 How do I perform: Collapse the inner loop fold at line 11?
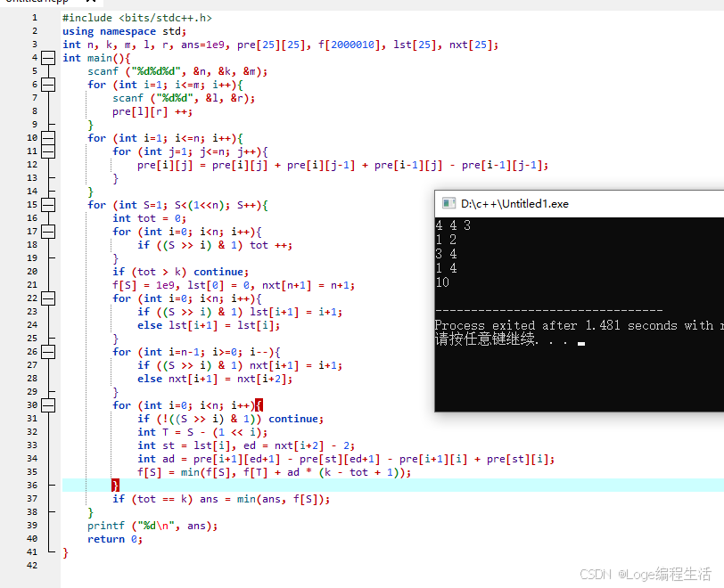(48, 151)
